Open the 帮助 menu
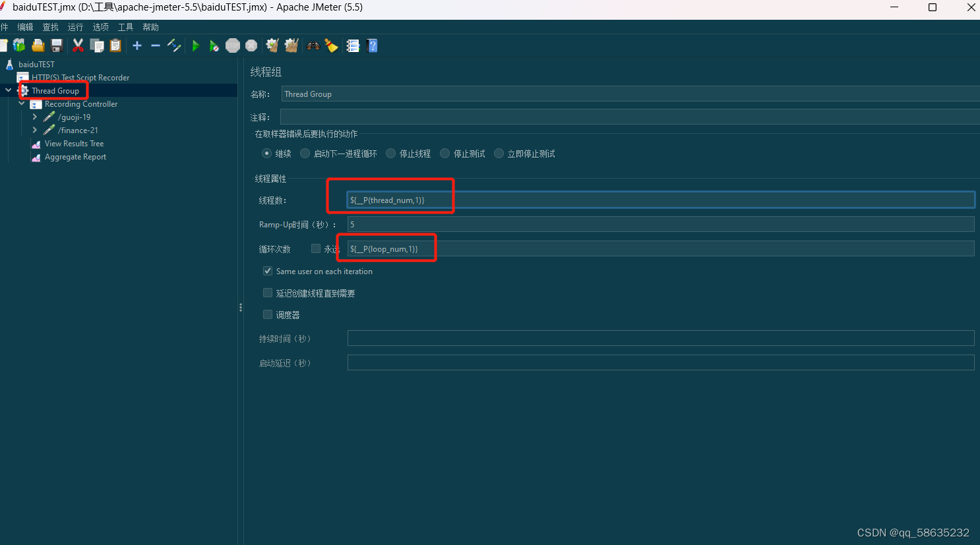Image resolution: width=980 pixels, height=545 pixels. point(150,27)
